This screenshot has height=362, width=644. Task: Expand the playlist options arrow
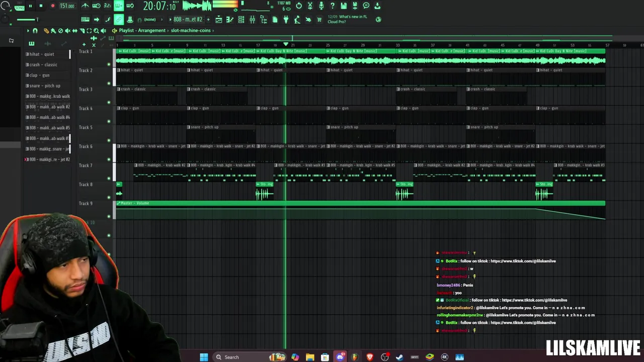click(28, 31)
